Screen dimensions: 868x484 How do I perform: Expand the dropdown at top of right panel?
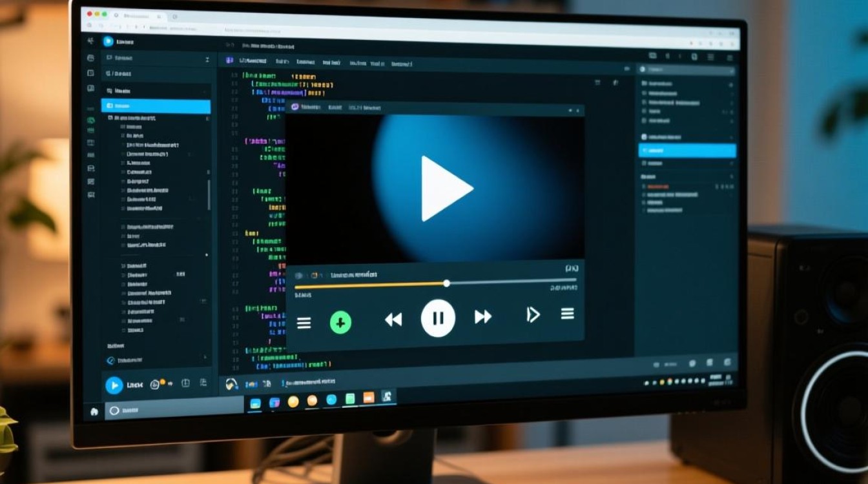(730, 69)
